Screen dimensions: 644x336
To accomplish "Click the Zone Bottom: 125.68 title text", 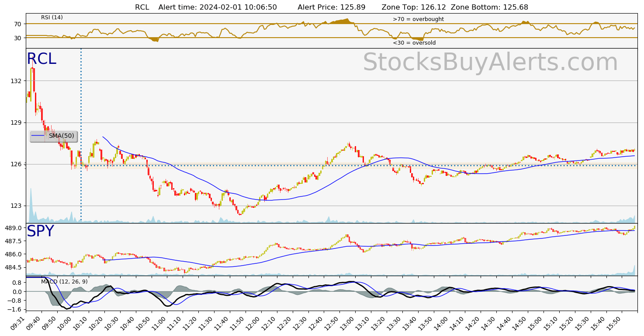I will pyautogui.click(x=489, y=7).
